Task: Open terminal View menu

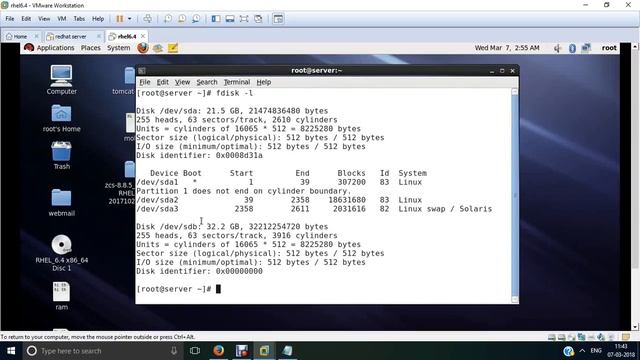Action: pos(182,82)
